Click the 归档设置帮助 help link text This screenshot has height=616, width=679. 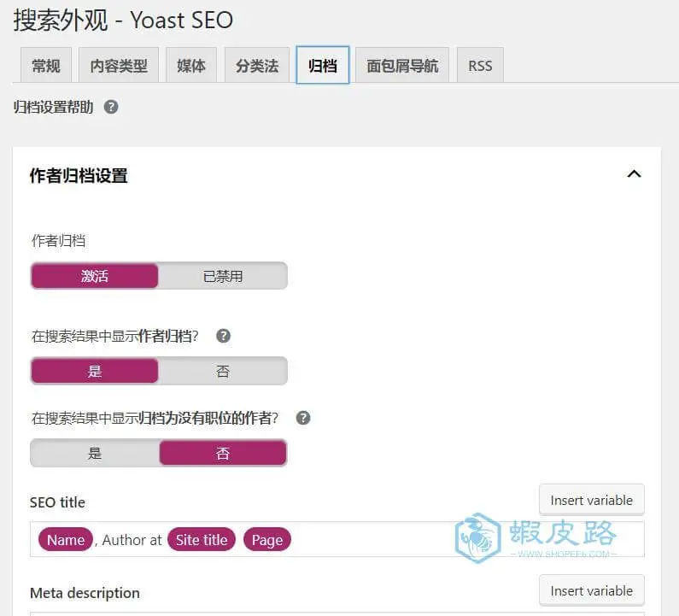pos(53,107)
